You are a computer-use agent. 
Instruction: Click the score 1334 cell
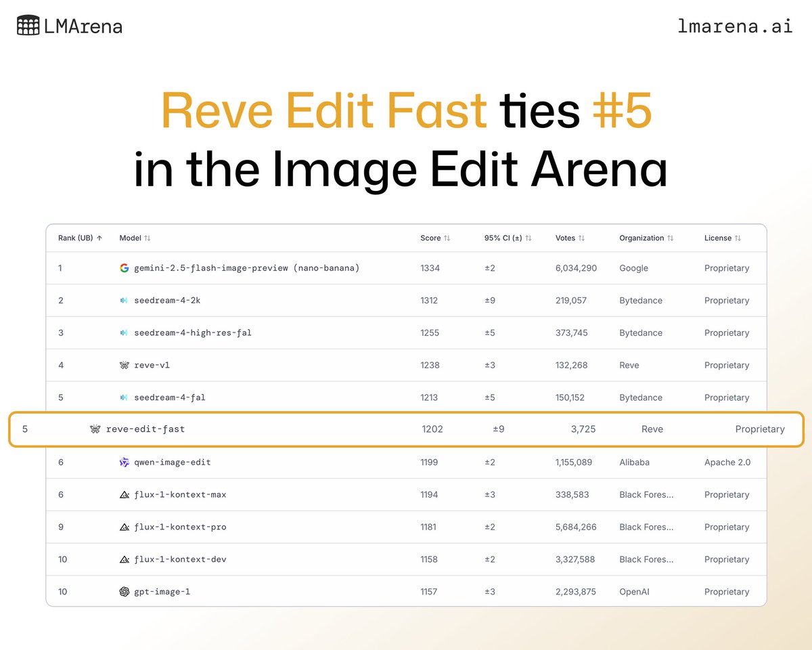tap(430, 268)
